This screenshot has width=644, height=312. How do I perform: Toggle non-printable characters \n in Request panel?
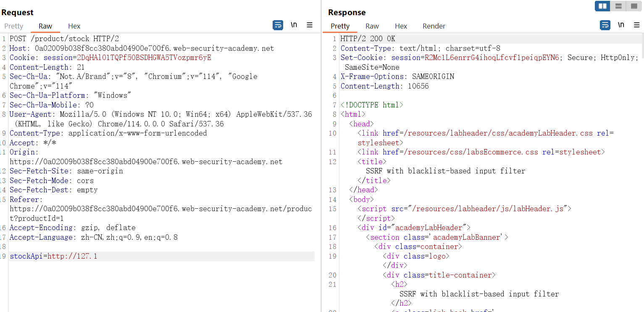(294, 25)
